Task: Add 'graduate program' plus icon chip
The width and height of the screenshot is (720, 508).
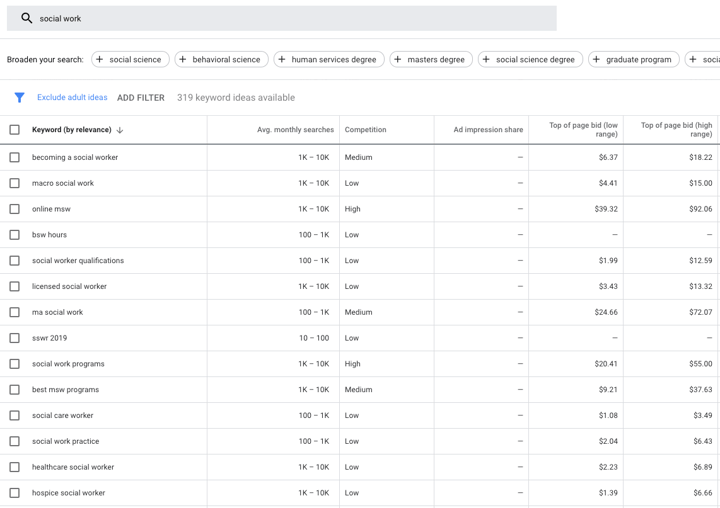Action: pos(596,59)
